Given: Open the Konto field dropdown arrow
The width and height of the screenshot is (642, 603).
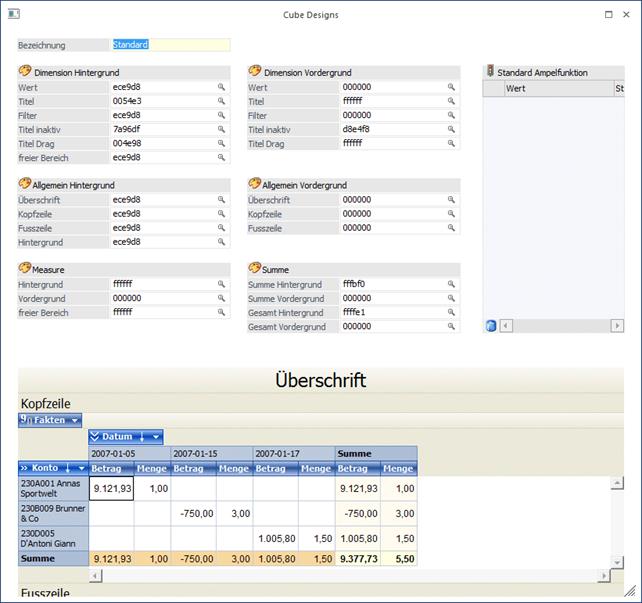Looking at the screenshot, I should coord(80,468).
